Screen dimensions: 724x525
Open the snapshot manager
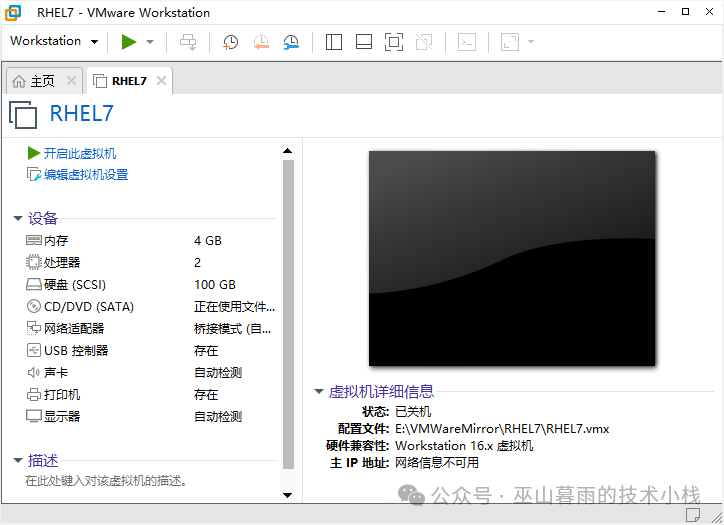click(291, 42)
